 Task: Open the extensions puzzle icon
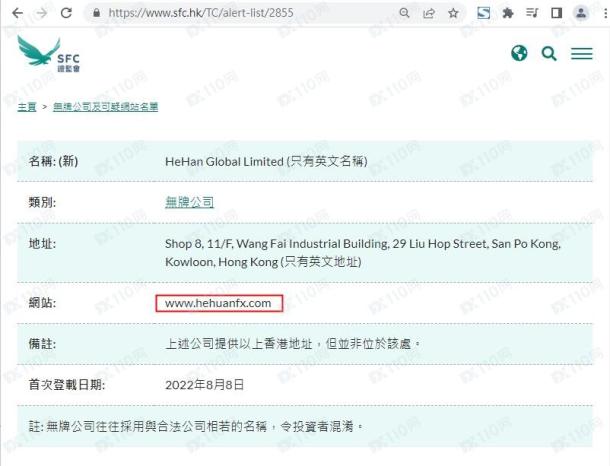(x=508, y=14)
